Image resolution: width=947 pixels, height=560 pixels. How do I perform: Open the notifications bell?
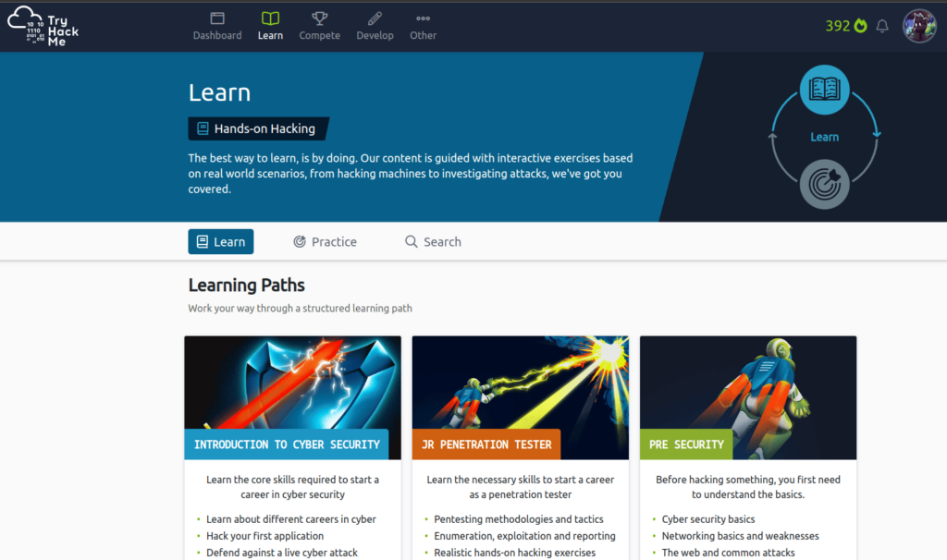[882, 26]
